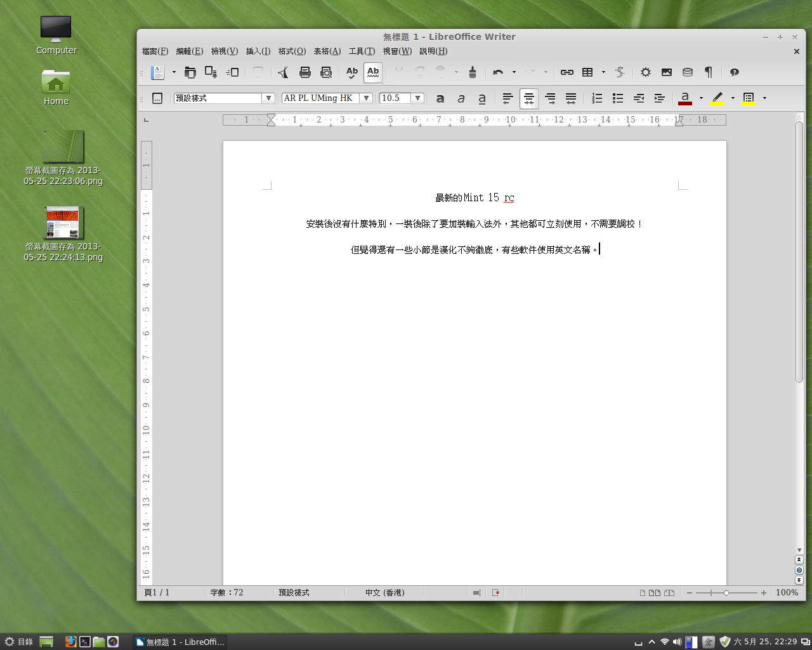This screenshot has height=650, width=812.
Task: Toggle AutoSpellcheck button
Action: (373, 72)
